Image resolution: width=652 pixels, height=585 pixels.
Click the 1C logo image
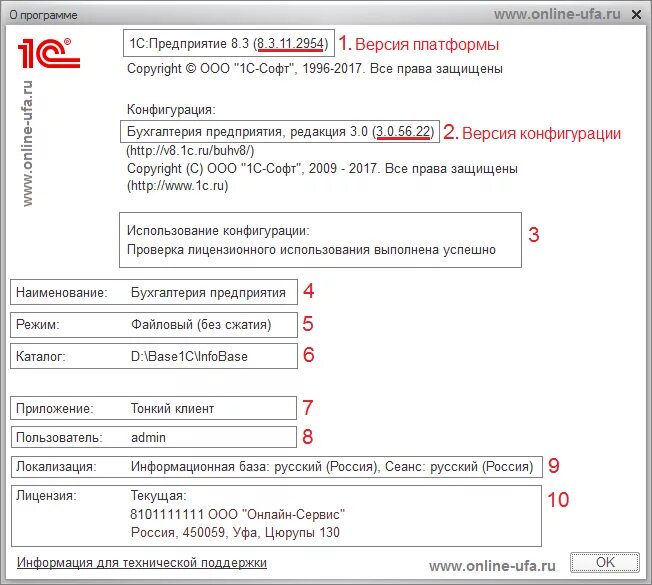[x=49, y=53]
